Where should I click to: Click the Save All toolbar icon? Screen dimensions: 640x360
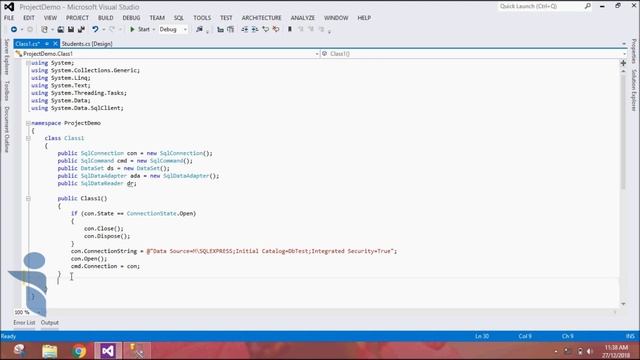coord(81,29)
